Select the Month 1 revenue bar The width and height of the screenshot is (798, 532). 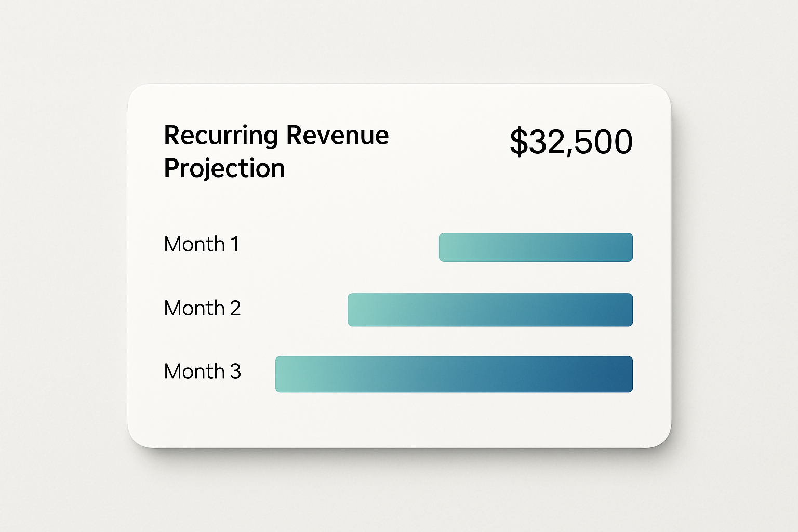click(x=536, y=247)
